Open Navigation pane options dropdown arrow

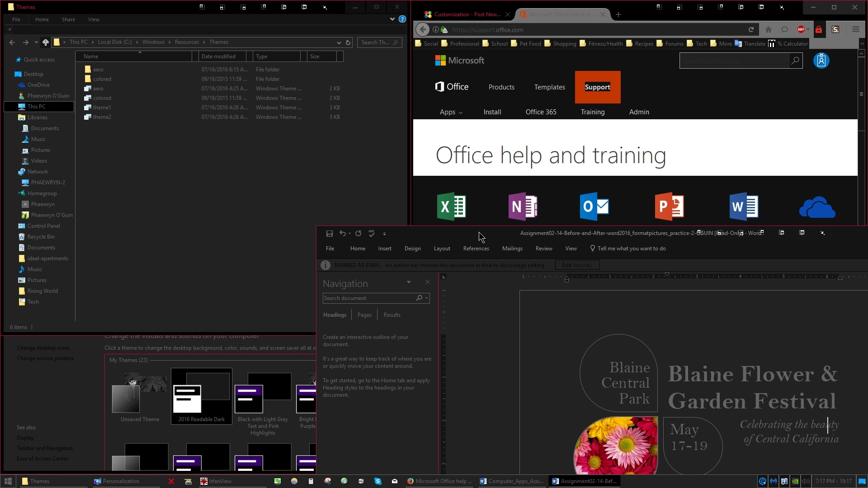409,282
